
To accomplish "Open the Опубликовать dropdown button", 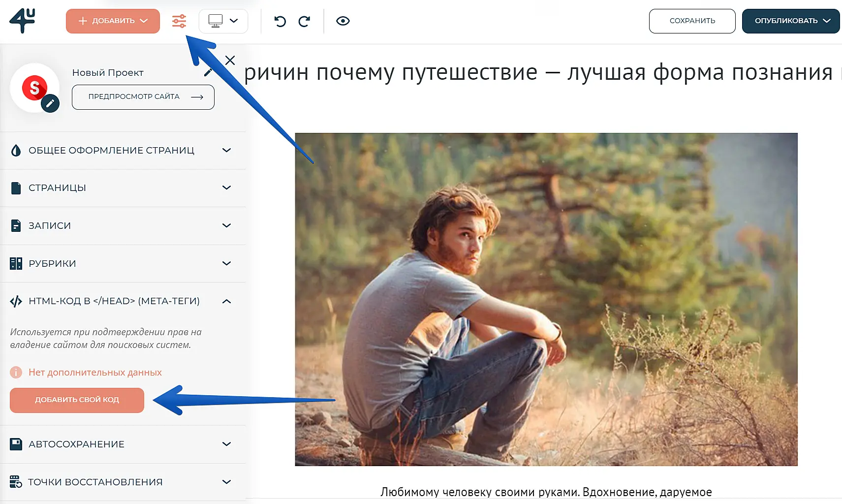I will point(791,21).
